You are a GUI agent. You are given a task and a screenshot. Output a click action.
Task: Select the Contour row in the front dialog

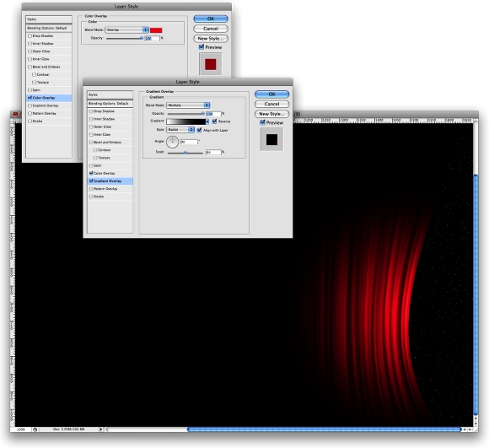110,150
